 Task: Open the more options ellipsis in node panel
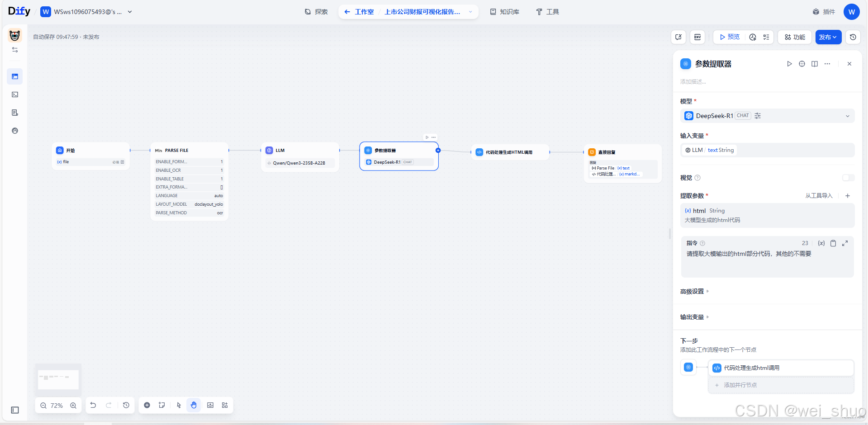[827, 64]
